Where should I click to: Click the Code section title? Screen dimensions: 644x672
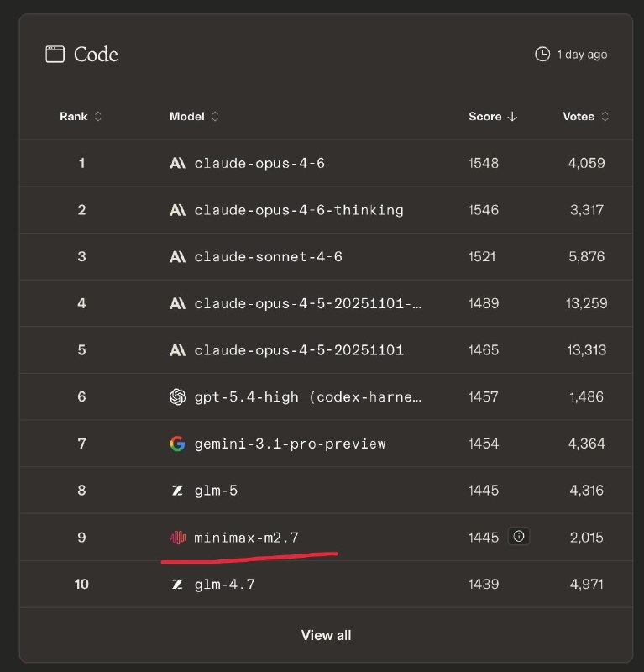point(96,55)
